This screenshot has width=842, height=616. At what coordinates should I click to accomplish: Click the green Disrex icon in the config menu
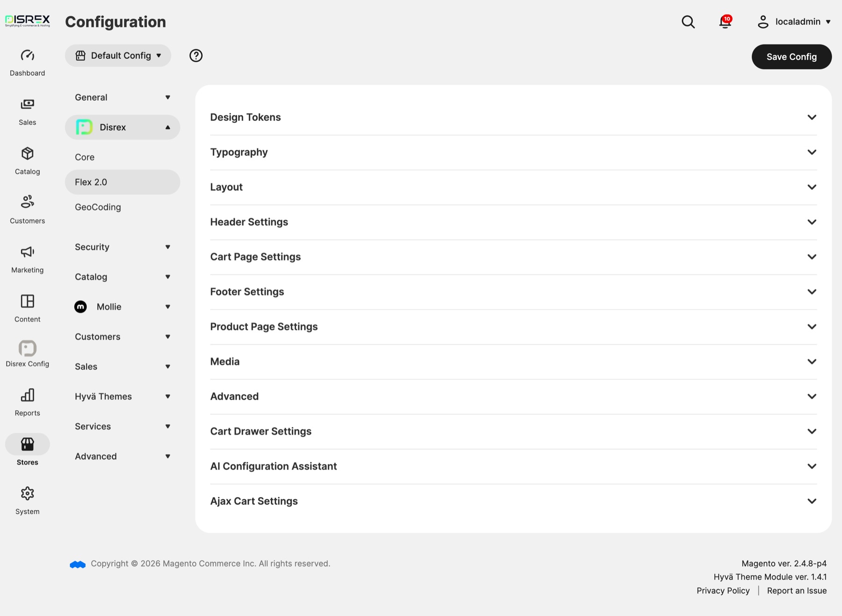click(x=84, y=127)
